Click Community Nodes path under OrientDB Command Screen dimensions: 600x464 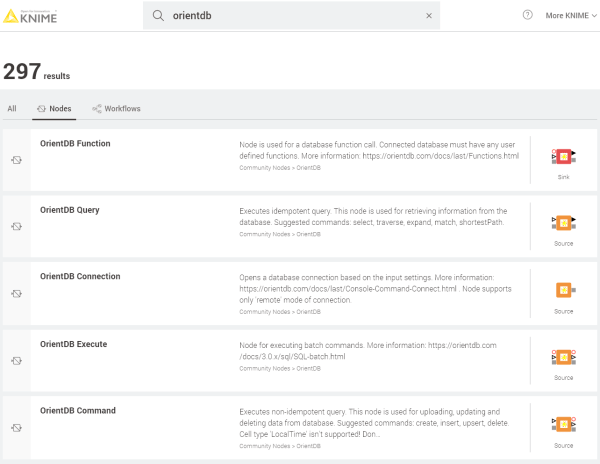280,446
